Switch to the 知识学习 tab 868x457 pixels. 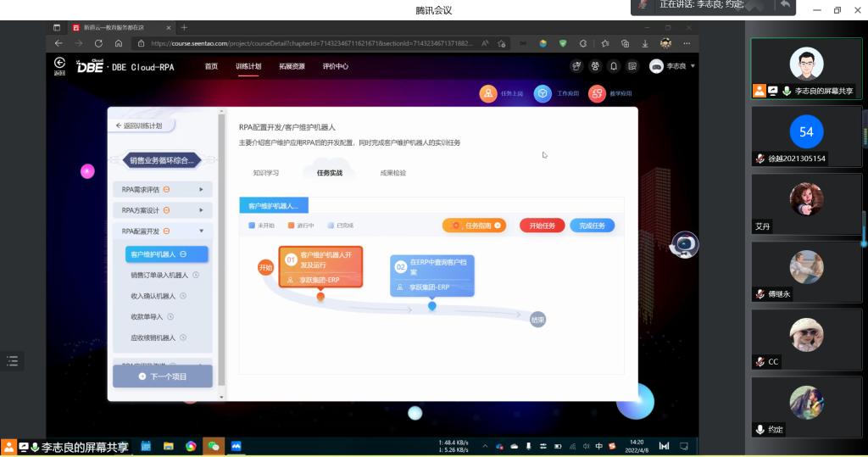265,173
